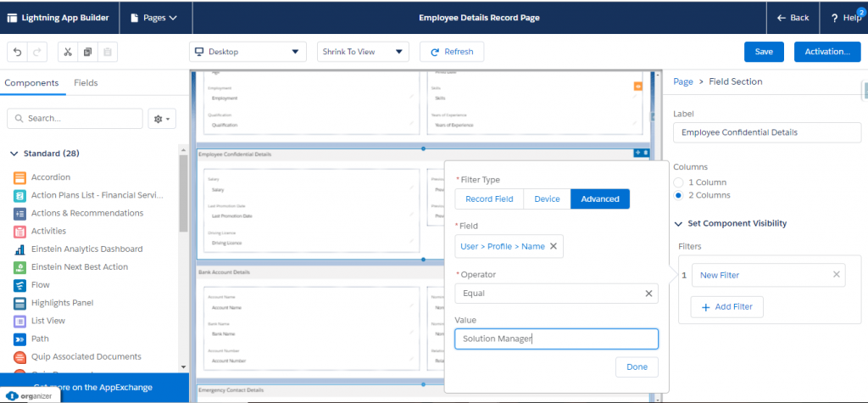Click the Paste clipboard icon
Viewport: 868px width, 403px height.
[108, 52]
